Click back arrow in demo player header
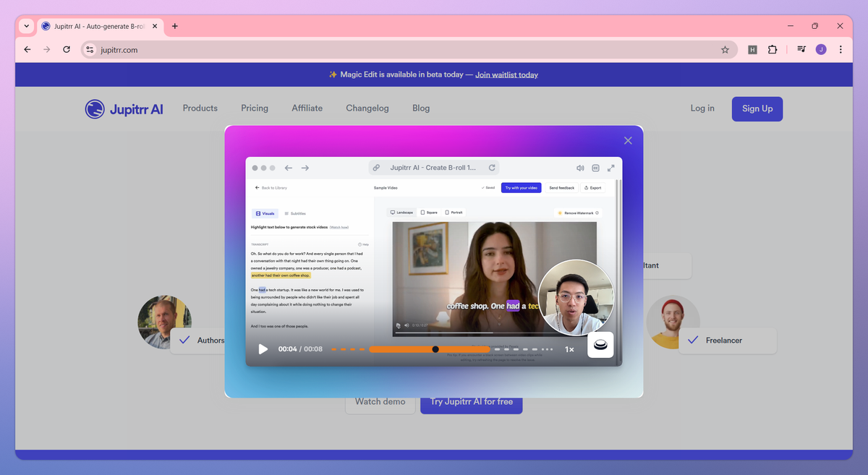Screen dimensions: 868x475 click(x=288, y=168)
